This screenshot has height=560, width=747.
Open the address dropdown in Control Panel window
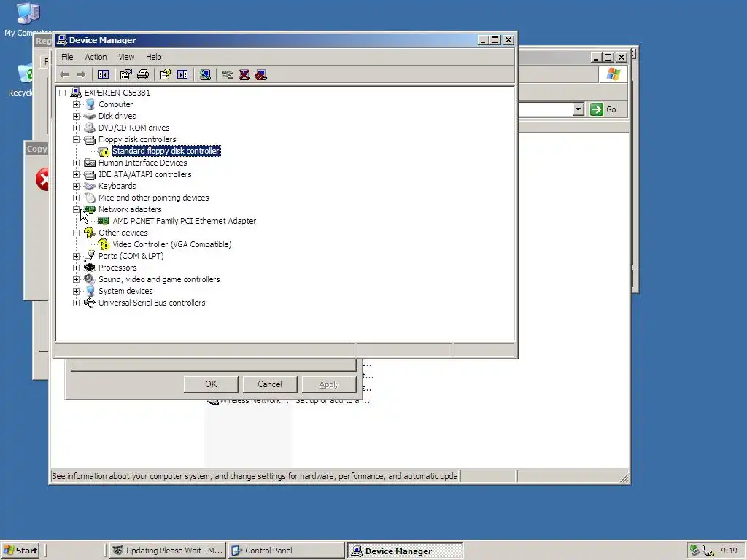[x=578, y=109]
